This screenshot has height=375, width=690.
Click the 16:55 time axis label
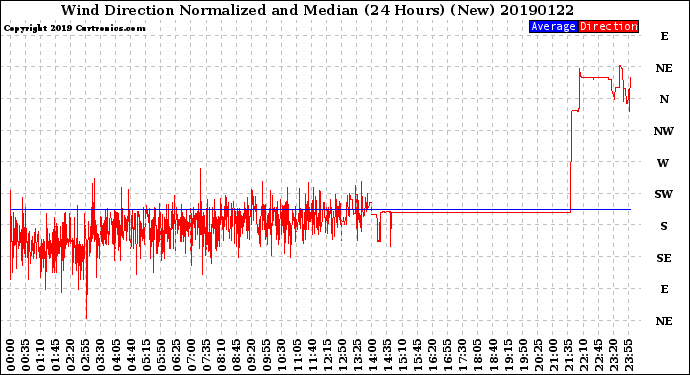448,355
